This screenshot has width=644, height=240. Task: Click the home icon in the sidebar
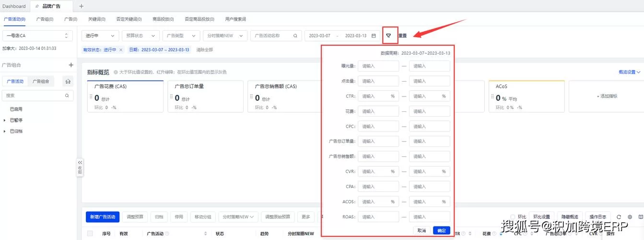coord(68,81)
